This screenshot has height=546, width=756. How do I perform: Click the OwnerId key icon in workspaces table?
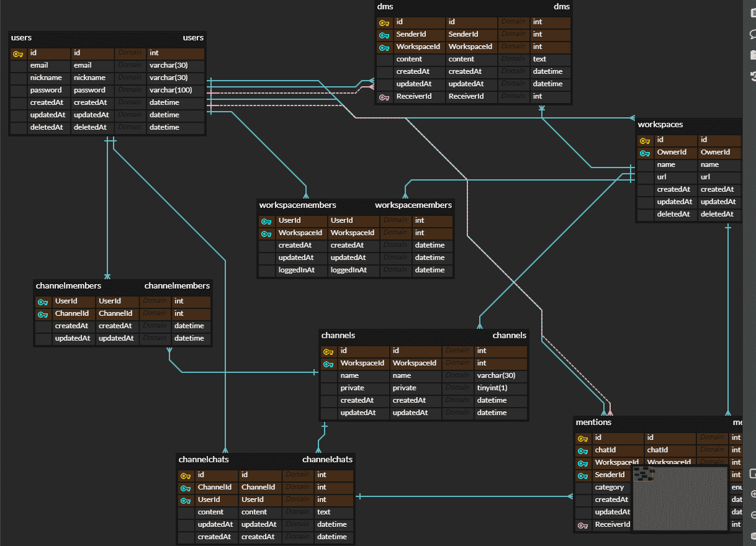pos(645,153)
